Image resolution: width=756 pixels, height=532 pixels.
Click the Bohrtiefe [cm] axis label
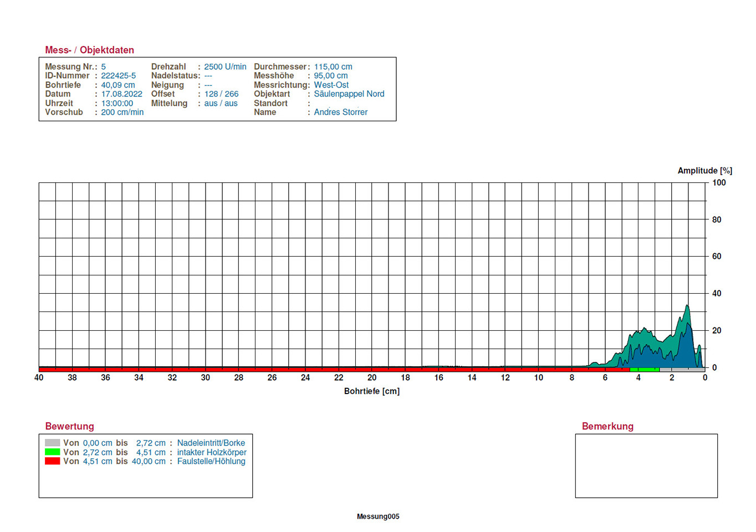point(371,391)
